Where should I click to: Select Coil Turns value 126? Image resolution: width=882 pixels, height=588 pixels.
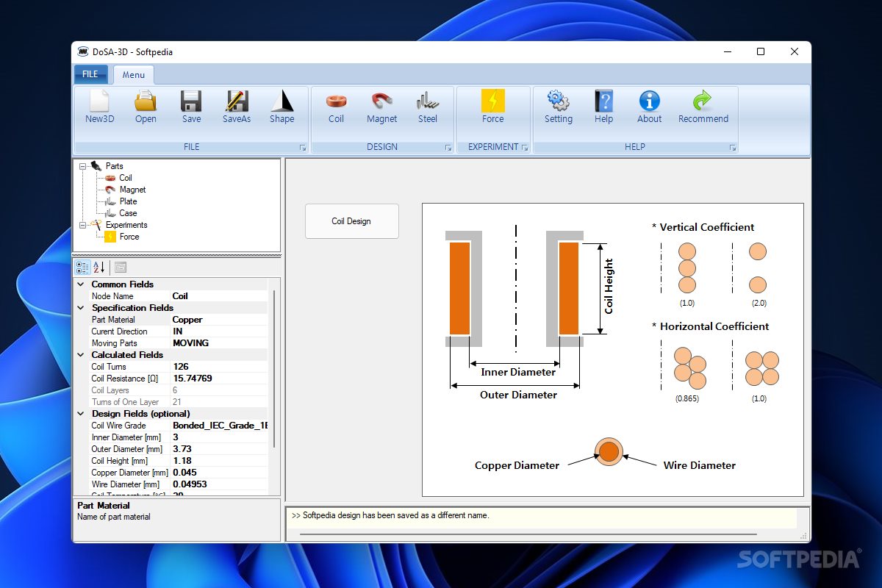point(220,367)
